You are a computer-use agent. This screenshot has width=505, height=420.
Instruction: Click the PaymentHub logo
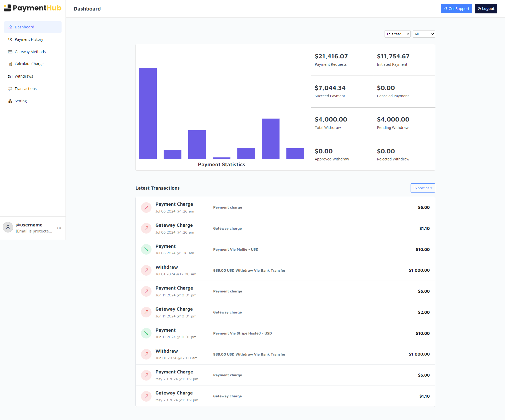pyautogui.click(x=33, y=8)
